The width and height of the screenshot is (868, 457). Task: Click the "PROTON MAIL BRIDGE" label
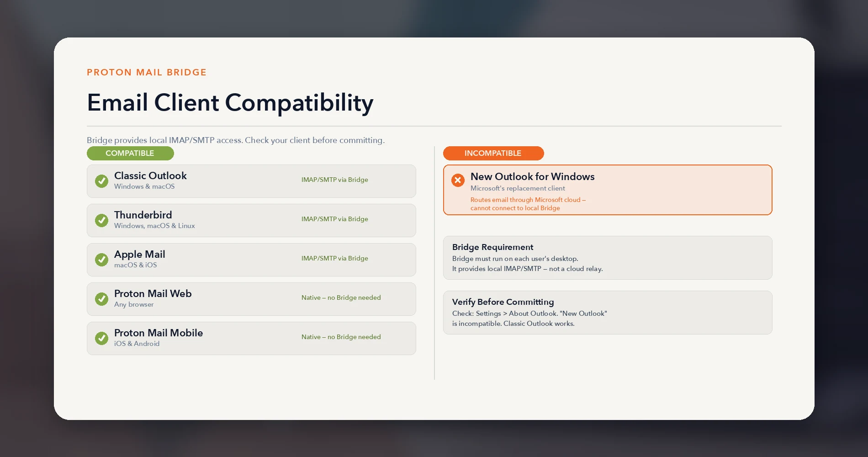(x=147, y=72)
